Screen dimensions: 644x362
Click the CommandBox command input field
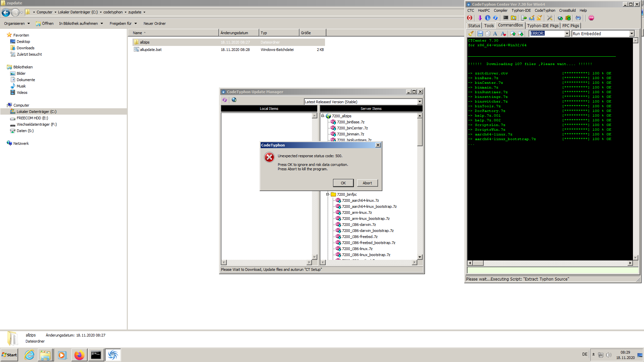pos(552,270)
